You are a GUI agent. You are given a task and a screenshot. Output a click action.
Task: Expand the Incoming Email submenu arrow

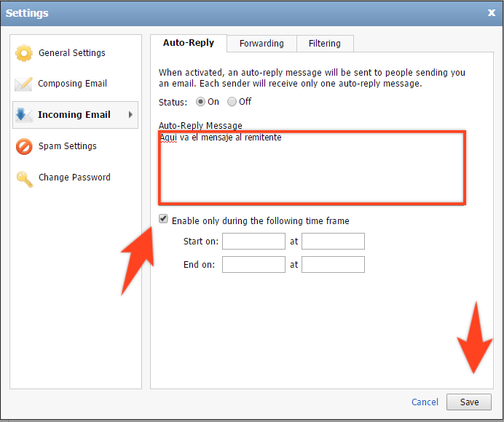(x=130, y=115)
